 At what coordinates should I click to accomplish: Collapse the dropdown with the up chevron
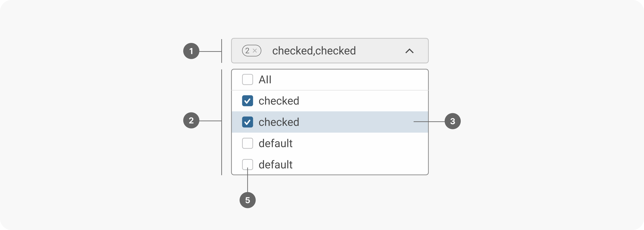(409, 51)
